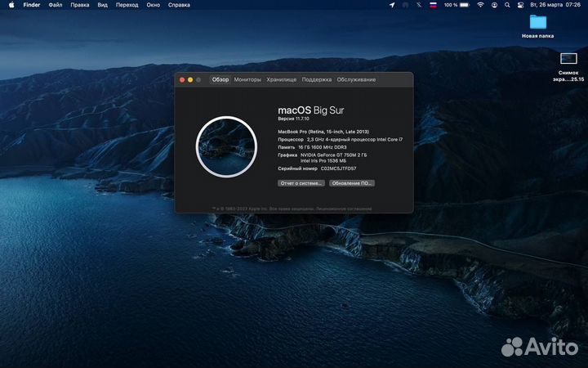Viewport: 588px width, 368px height.
Task: Click the macOS Big Sur title
Action: (x=311, y=110)
